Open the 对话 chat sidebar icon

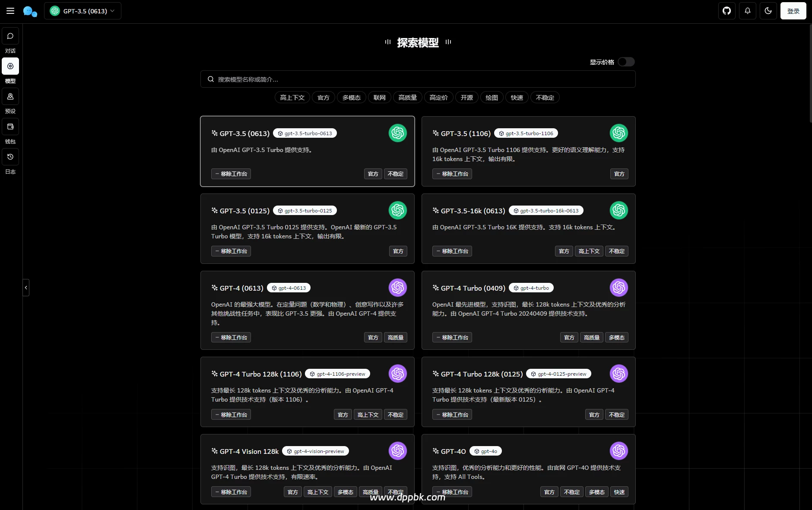10,36
